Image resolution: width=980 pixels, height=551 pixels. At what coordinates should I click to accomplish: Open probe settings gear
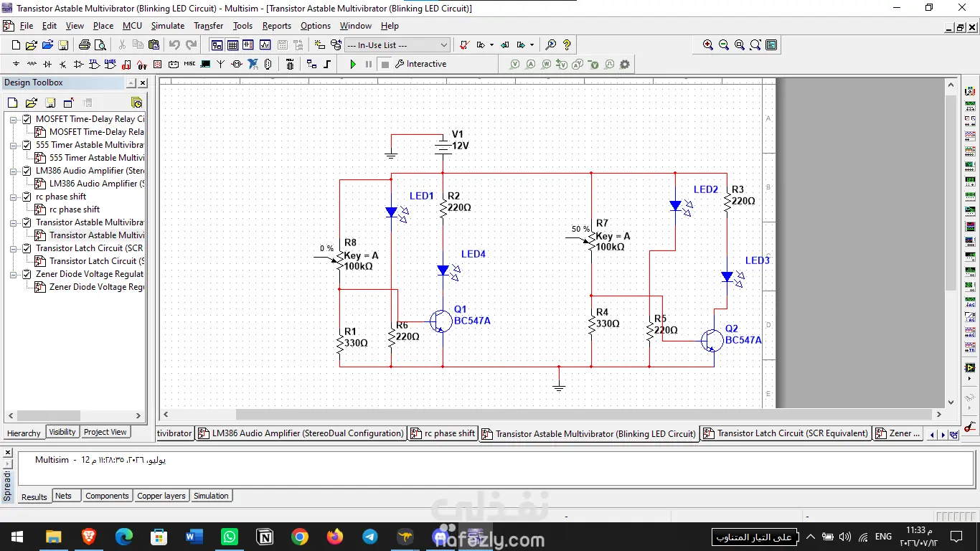625,64
